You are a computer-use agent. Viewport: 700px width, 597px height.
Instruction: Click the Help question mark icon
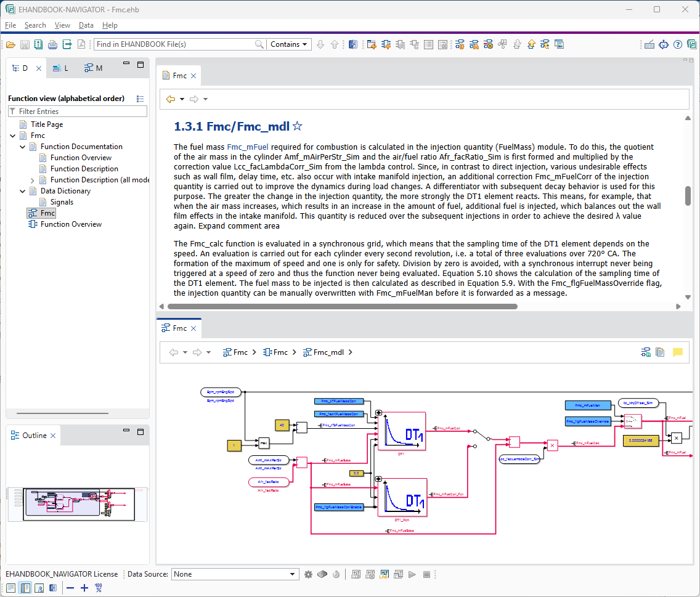point(678,44)
